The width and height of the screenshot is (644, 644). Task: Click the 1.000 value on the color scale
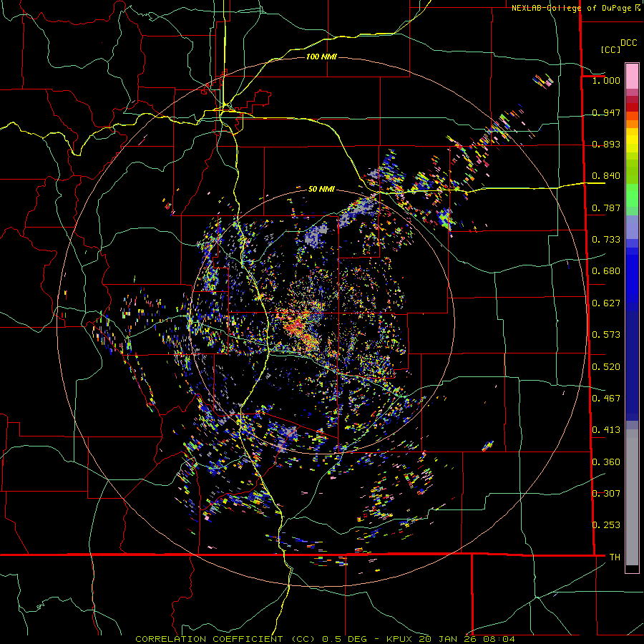(x=606, y=80)
